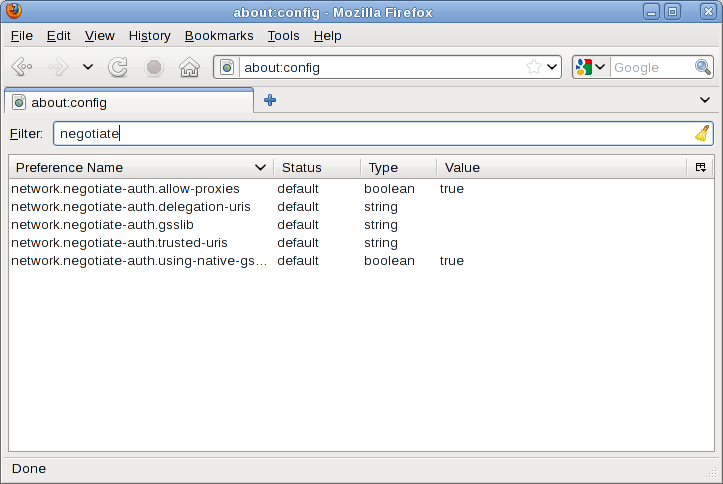Clear the filter with the broom icon
This screenshot has height=484, width=723.
[x=702, y=134]
